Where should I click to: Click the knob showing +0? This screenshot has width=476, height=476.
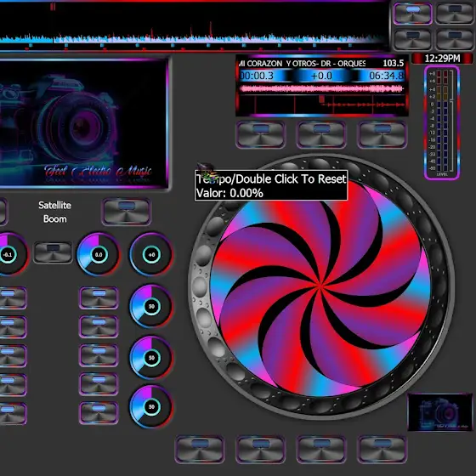(151, 254)
